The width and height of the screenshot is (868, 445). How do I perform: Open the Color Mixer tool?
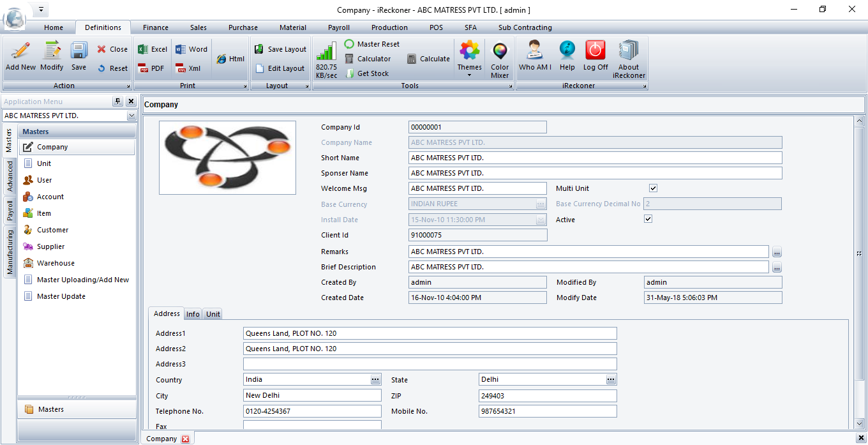500,59
